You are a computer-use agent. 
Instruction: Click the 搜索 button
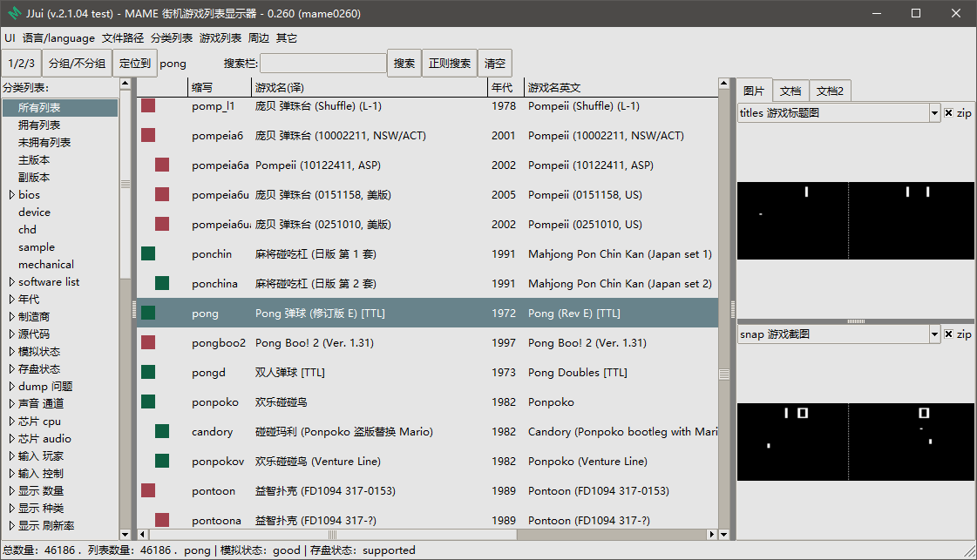pos(404,64)
